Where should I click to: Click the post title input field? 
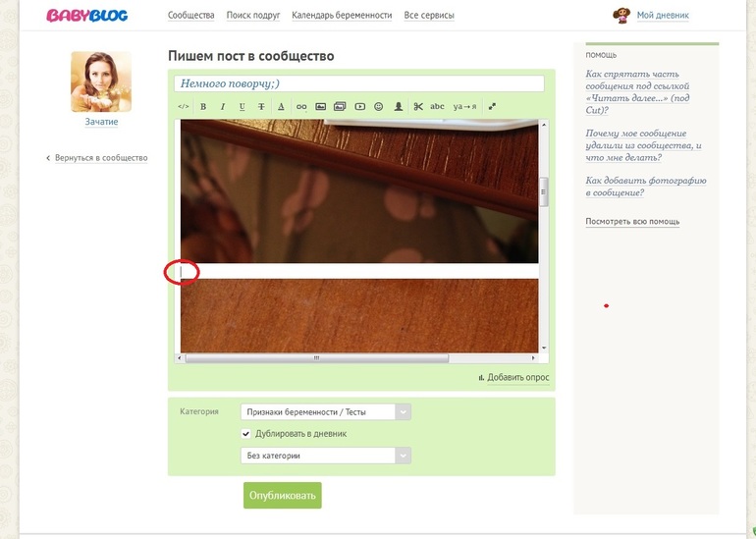(359, 83)
